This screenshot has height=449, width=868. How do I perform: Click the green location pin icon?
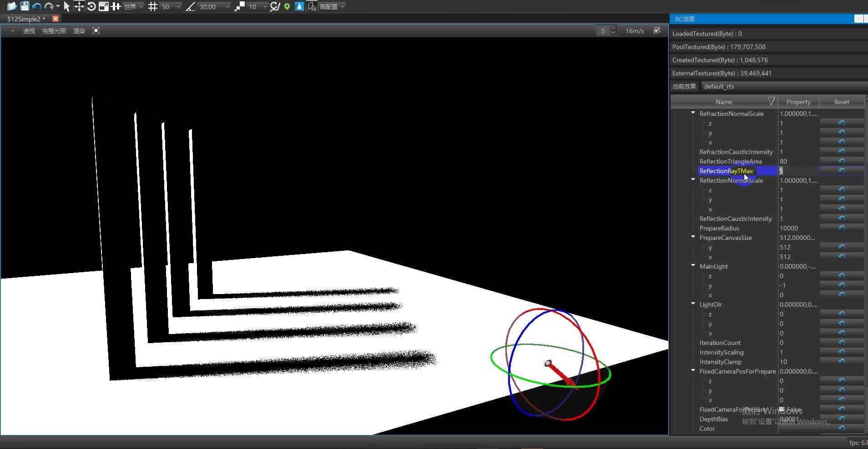[x=287, y=6]
